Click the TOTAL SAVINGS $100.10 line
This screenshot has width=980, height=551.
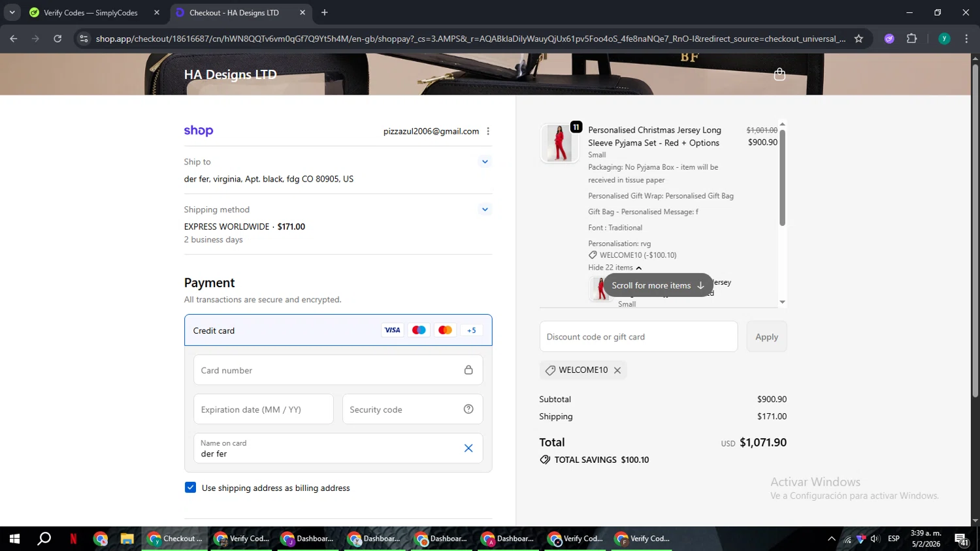pos(594,460)
